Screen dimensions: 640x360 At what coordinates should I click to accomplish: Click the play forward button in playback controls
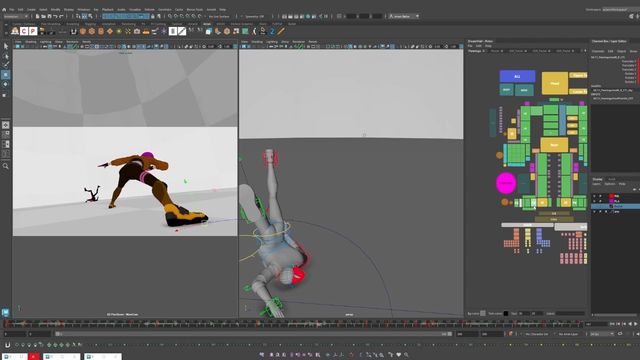[635, 324]
